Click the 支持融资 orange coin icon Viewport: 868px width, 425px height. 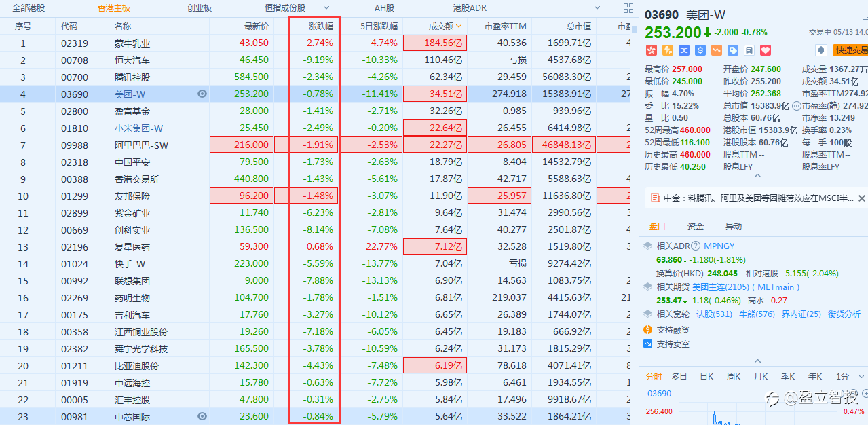click(x=648, y=329)
